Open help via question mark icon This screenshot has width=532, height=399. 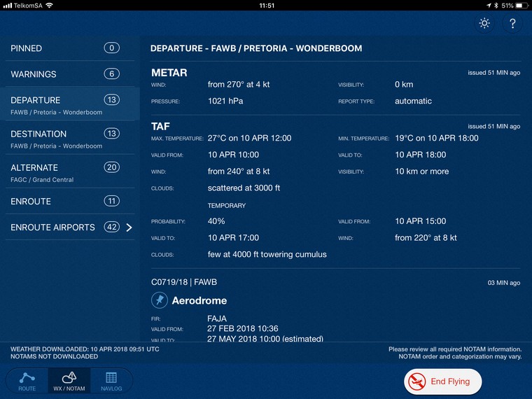click(x=512, y=24)
